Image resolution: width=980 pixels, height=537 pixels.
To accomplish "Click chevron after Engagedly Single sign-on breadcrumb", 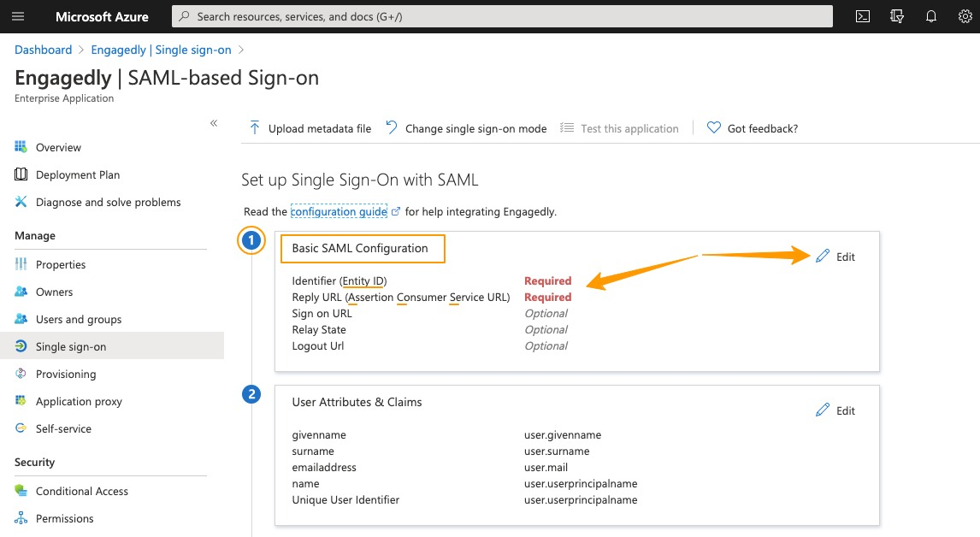I will 240,50.
